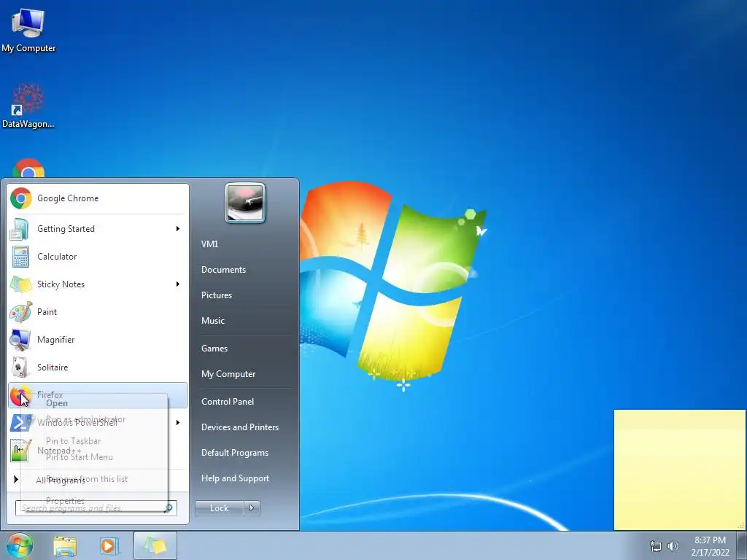Screen dimensions: 747x560
Task: Click the Firefox icon in Start menu
Action: pos(19,396)
